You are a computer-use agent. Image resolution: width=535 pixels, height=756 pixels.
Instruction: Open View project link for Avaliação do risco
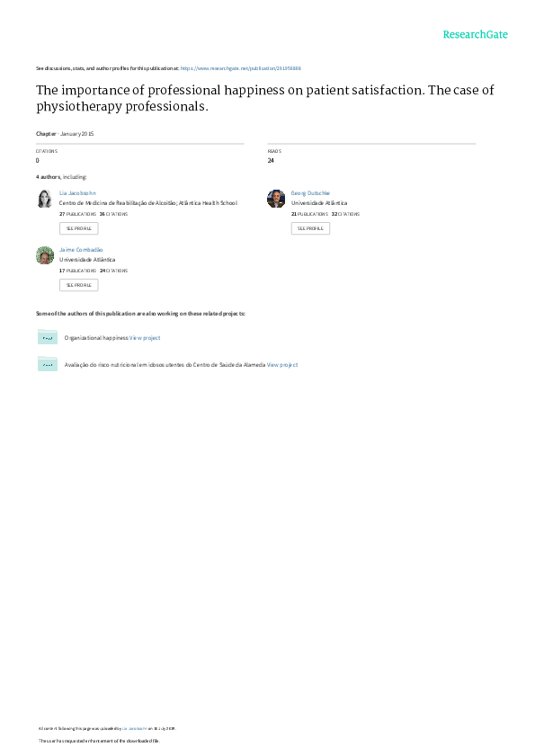click(282, 365)
